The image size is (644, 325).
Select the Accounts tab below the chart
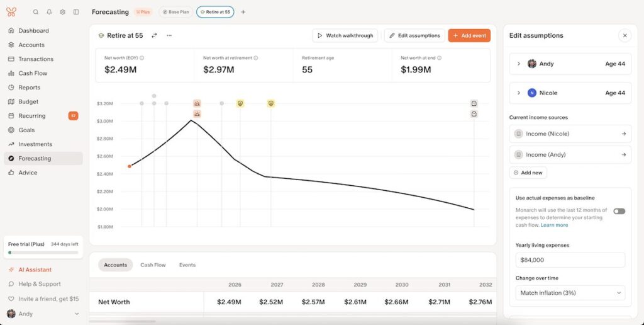tap(116, 265)
